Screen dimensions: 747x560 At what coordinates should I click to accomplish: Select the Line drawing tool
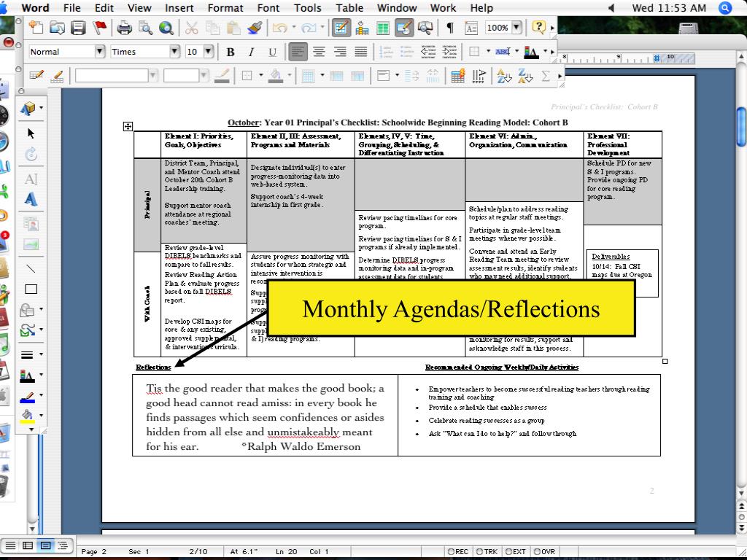click(31, 268)
